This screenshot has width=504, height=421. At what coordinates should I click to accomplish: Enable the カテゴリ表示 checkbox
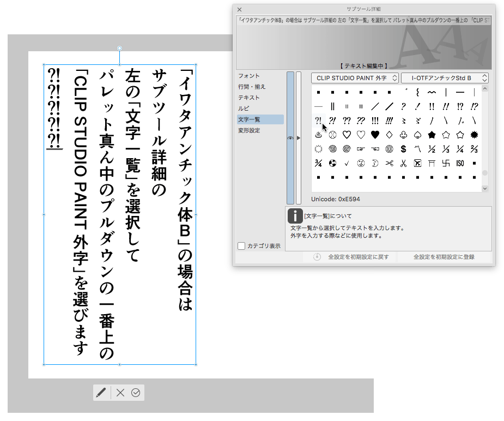pyautogui.click(x=241, y=246)
